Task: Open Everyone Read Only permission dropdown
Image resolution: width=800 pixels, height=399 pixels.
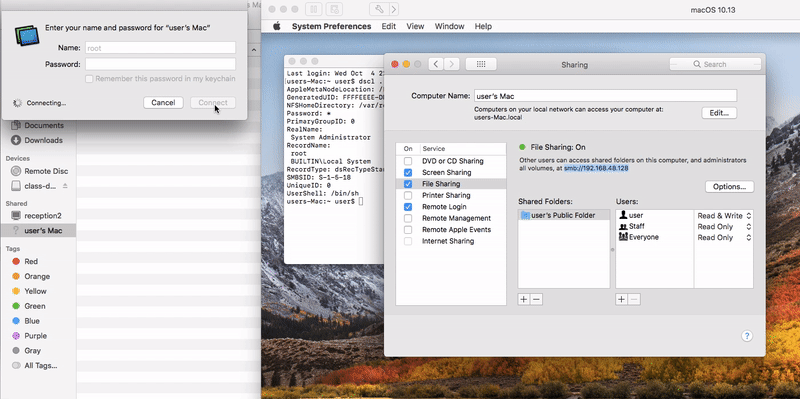Action: coord(724,238)
